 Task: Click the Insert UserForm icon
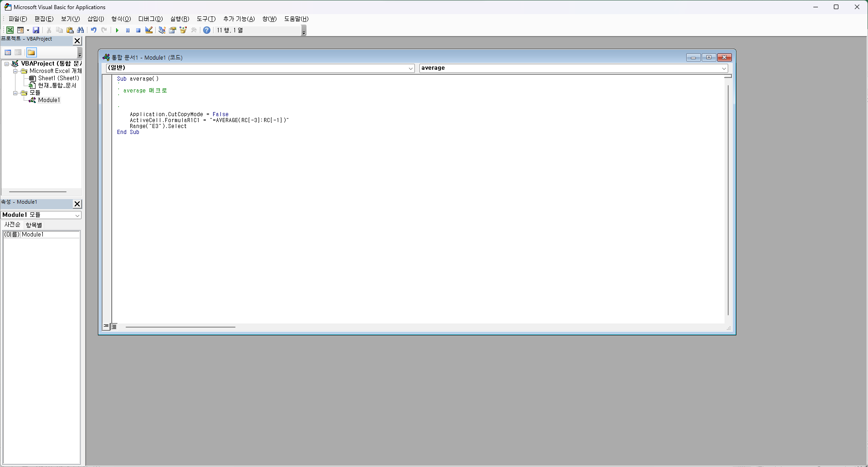tap(20, 30)
